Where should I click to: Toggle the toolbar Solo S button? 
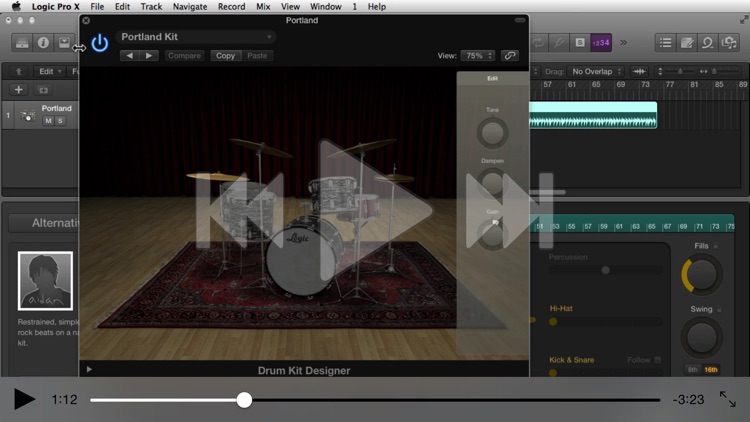coord(580,43)
